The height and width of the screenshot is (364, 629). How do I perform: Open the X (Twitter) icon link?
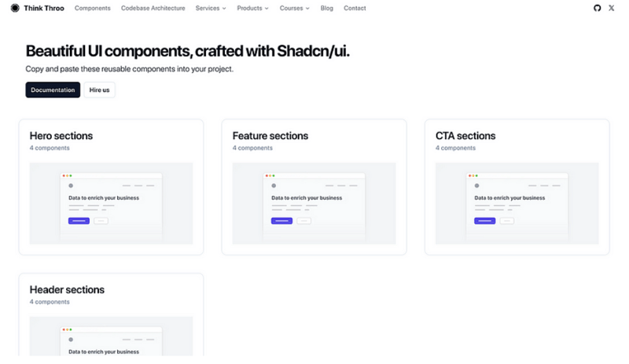pyautogui.click(x=612, y=8)
